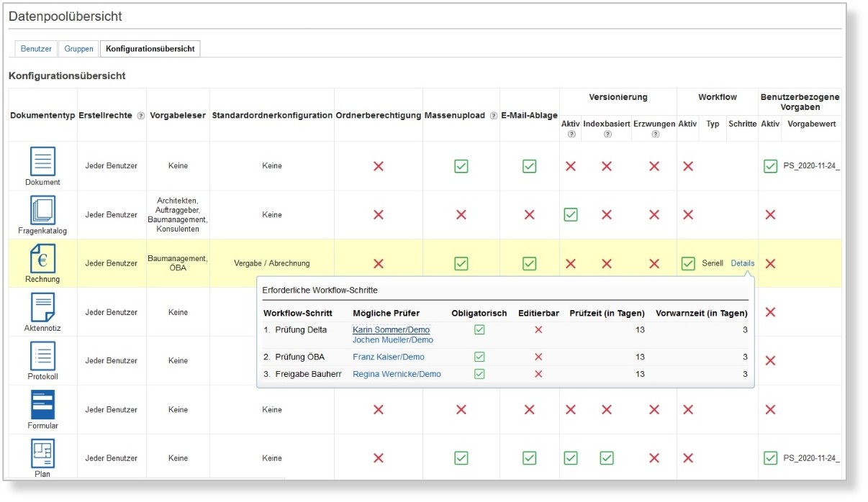Screen dimensions: 868x502
Task: Toggle Massenupload checkbox in Dokument row
Action: pyautogui.click(x=461, y=166)
